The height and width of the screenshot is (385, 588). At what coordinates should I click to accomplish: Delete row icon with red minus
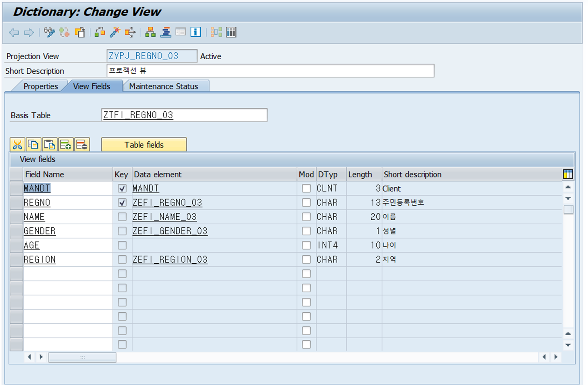(82, 145)
